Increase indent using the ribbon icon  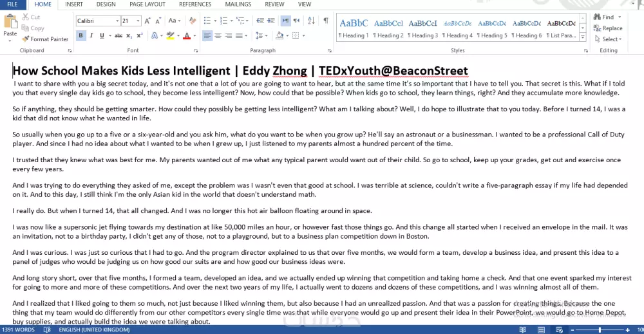click(270, 21)
